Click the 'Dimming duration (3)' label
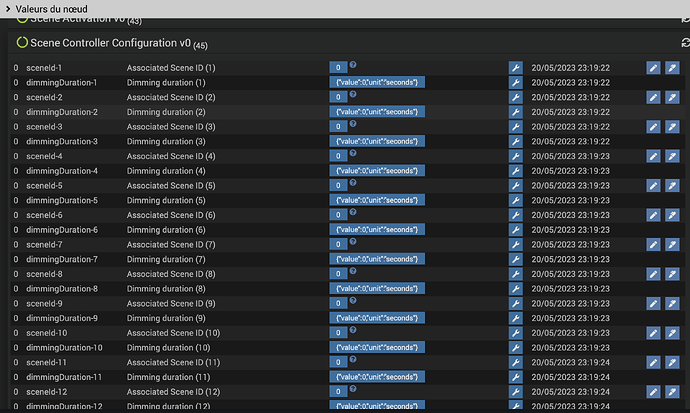Viewport: 690px width, 413px height. point(166,141)
